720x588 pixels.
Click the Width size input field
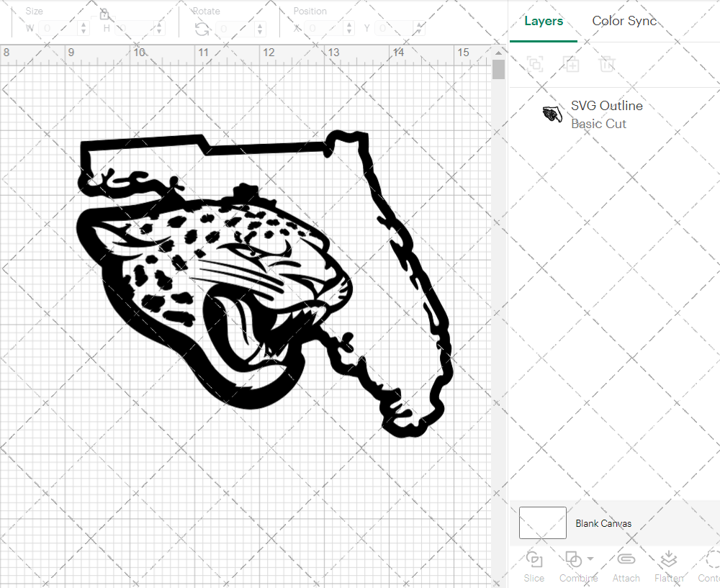point(59,29)
